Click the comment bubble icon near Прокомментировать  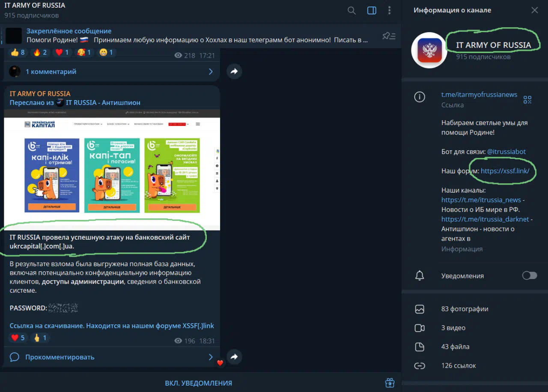click(x=15, y=357)
